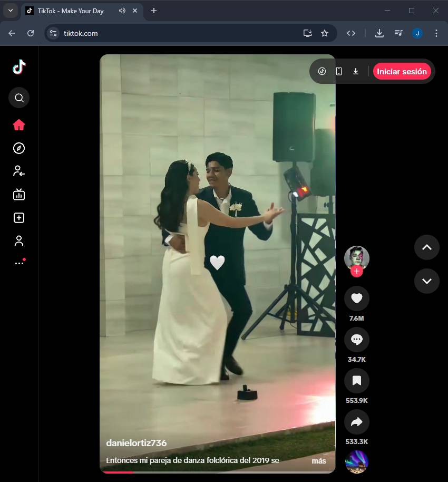
Task: Open danielortiz736 profile link
Action: point(137,443)
